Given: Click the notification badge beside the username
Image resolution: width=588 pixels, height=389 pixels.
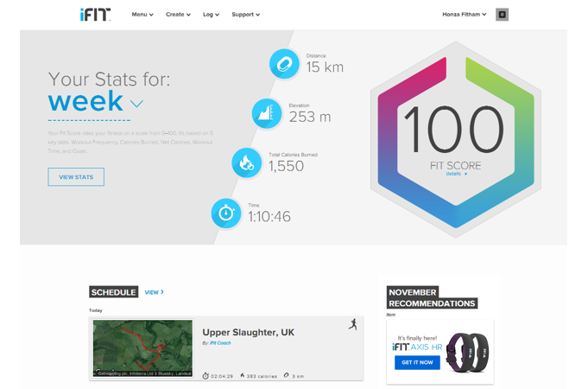Looking at the screenshot, I should pyautogui.click(x=503, y=15).
